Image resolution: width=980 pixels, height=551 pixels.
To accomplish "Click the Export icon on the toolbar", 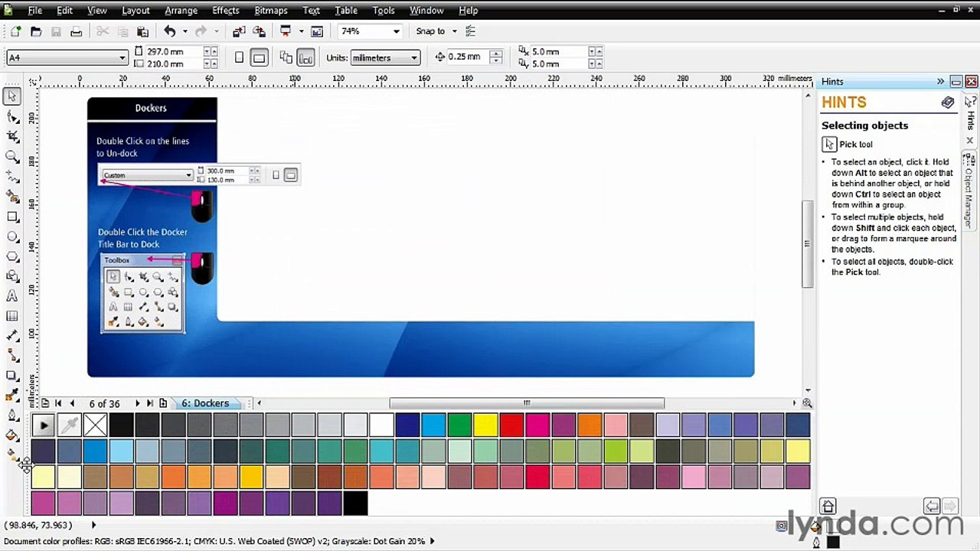I will coord(259,31).
